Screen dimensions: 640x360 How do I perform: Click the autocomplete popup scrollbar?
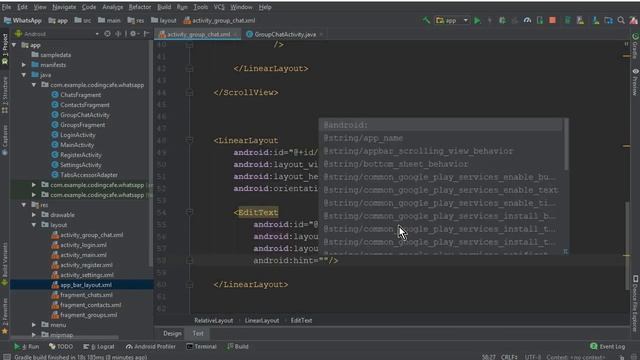(566, 144)
